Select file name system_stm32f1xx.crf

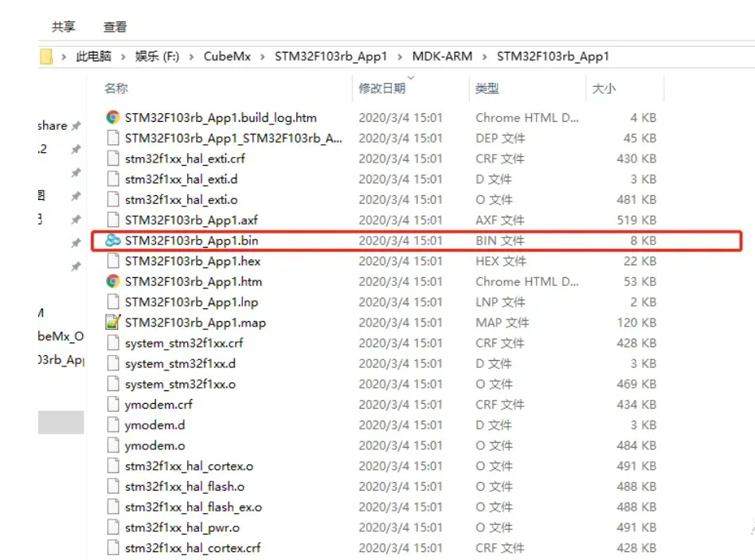(x=184, y=343)
